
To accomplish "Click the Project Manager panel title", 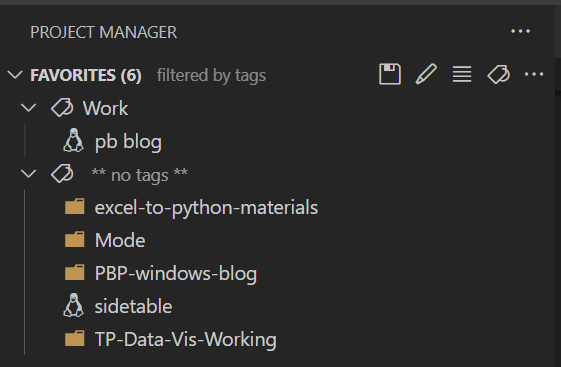I will [103, 32].
